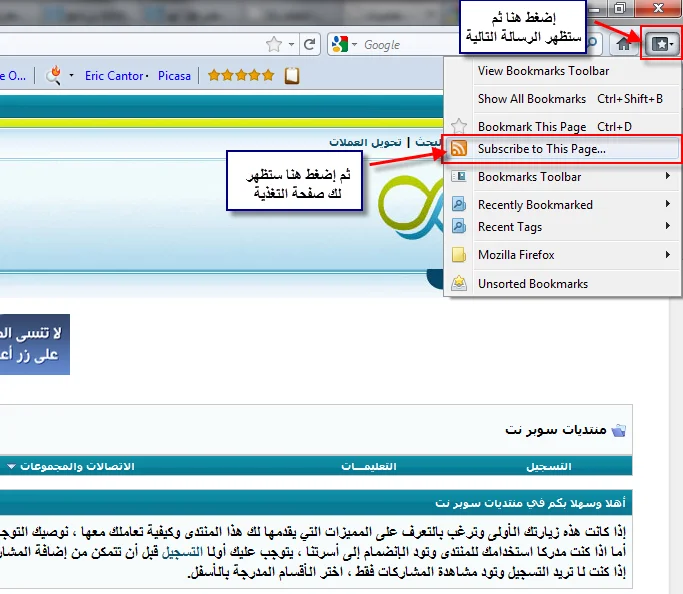Select View Bookmarks Toolbar menu item
Viewport: 683px width, 594px height.
click(x=543, y=71)
